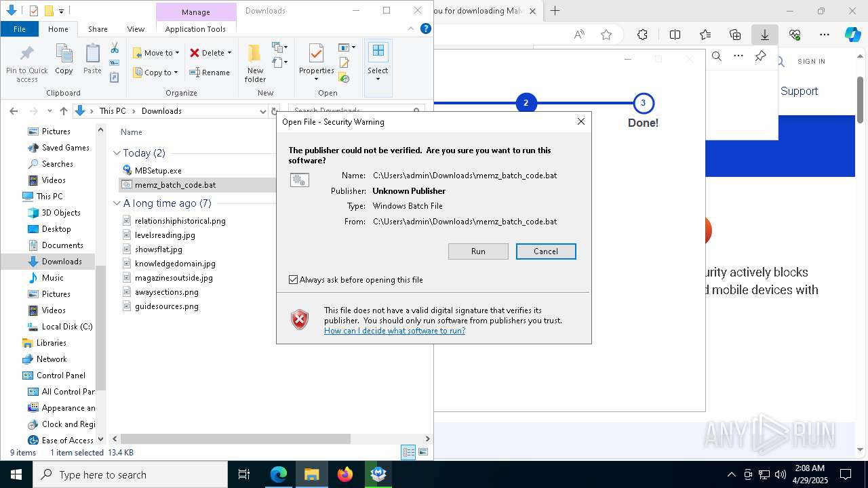Screen dimensions: 868x488
Task: Click the Properties checkmark icon in quick access toolbar
Action: tap(34, 11)
